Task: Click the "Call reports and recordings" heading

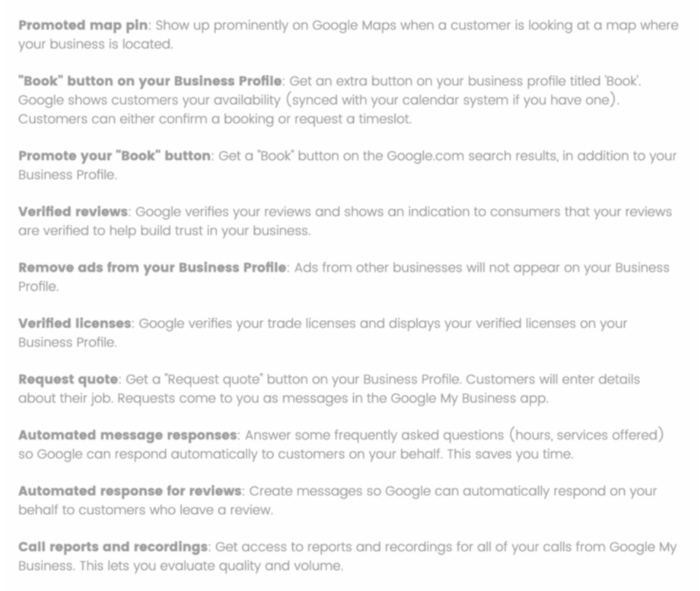Action: (113, 547)
